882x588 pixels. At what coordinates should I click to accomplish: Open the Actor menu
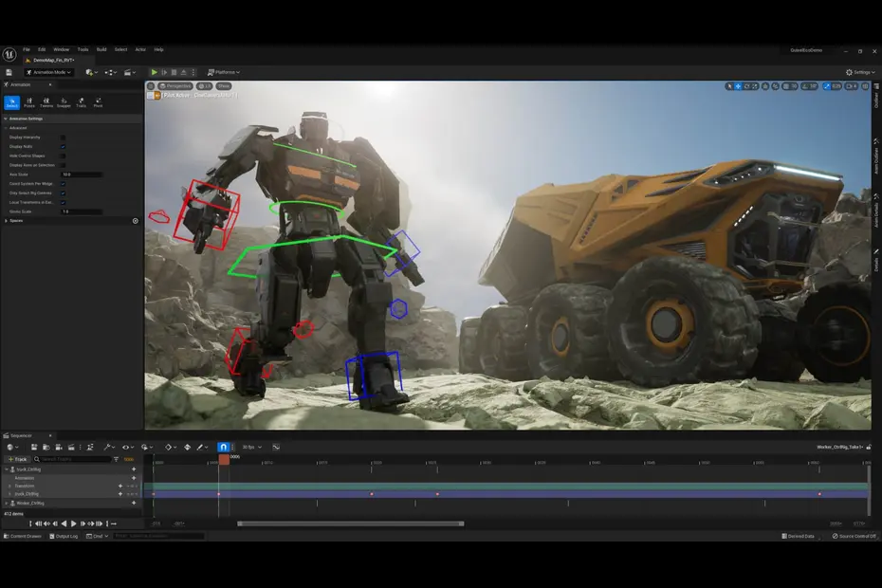140,49
